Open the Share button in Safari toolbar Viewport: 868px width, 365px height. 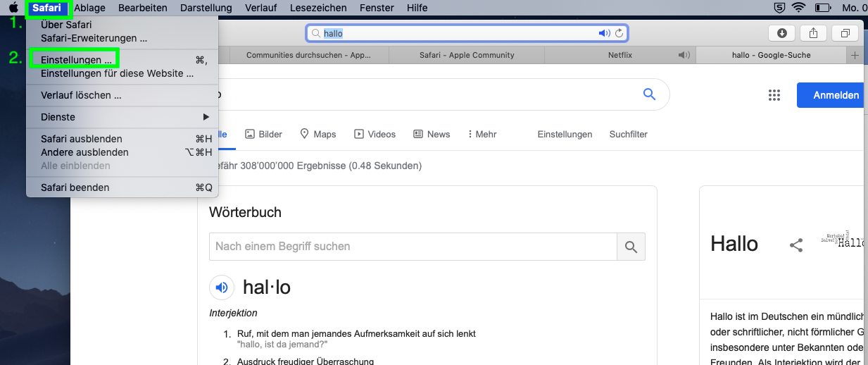click(x=813, y=33)
